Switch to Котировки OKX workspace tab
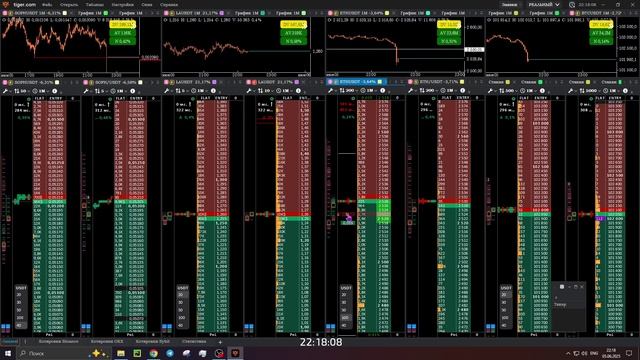The width and height of the screenshot is (640, 360). 107,341
